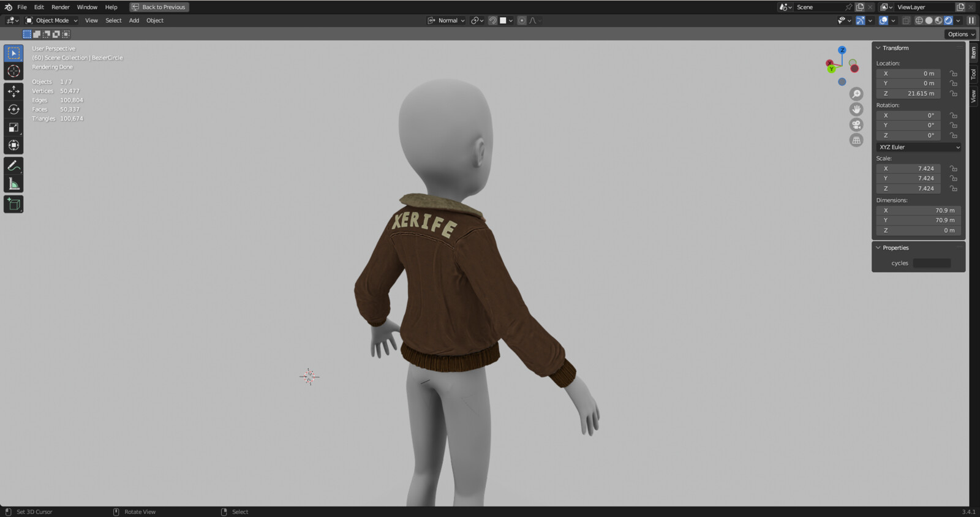Open the Window menu
Screen dimensions: 980x517
click(87, 7)
